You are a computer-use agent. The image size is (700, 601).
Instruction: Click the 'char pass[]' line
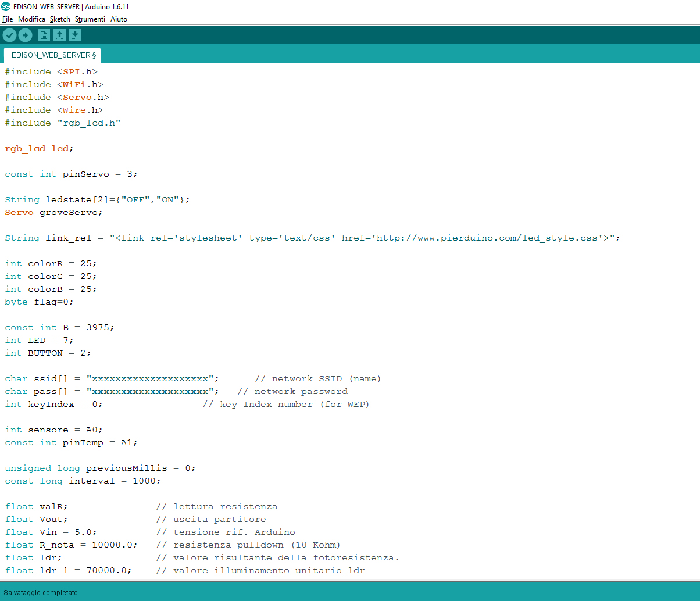point(176,391)
